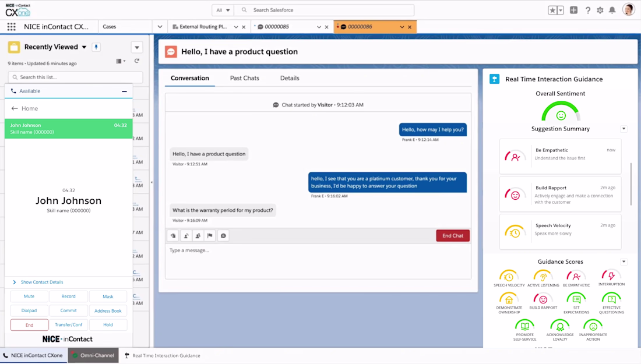
Task: Open the help question mark icon
Action: pos(587,10)
